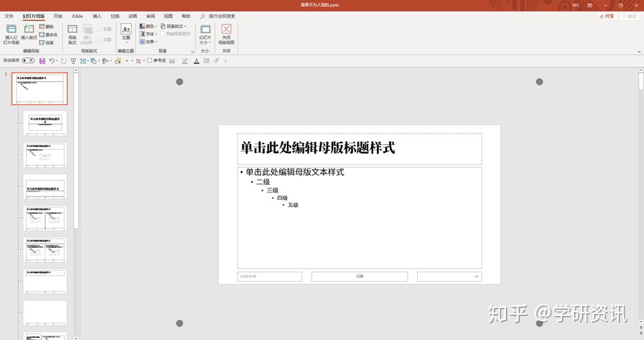The image size is (644, 340).
Task: Click the second level (二级) text
Action: pyautogui.click(x=263, y=182)
